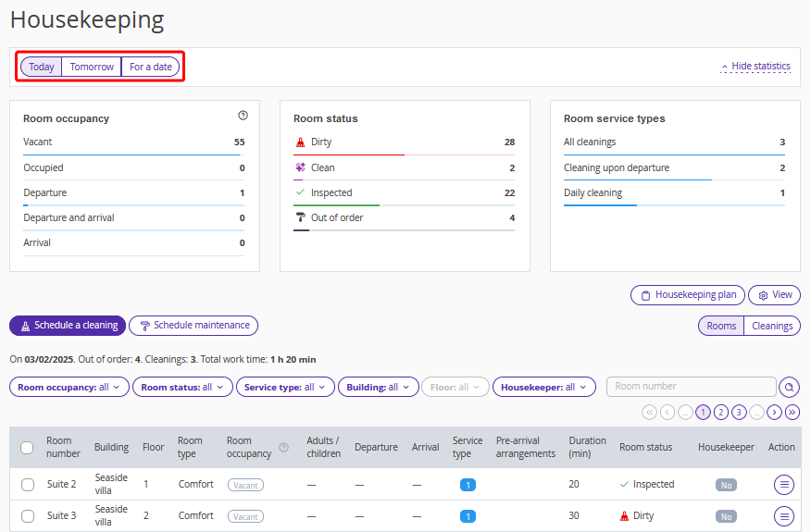Collapse stats using Hide statistics link
The width and height of the screenshot is (811, 532).
click(x=755, y=67)
